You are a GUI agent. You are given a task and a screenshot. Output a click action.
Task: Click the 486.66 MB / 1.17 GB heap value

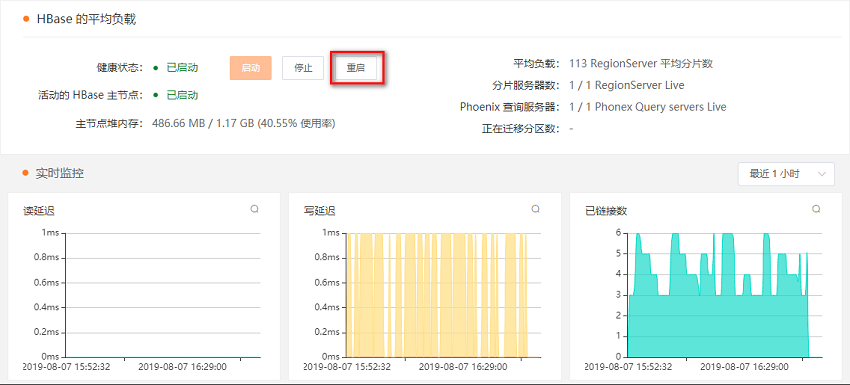(x=244, y=124)
